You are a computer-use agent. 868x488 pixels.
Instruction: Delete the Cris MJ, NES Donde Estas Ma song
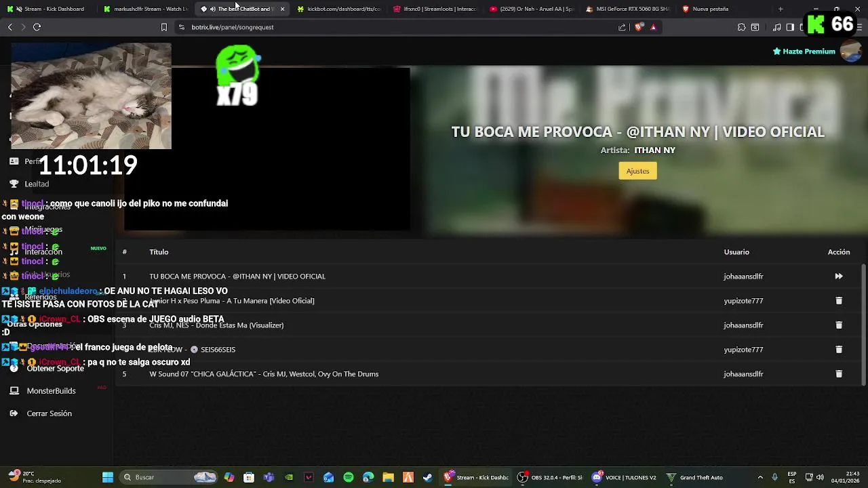[839, 325]
